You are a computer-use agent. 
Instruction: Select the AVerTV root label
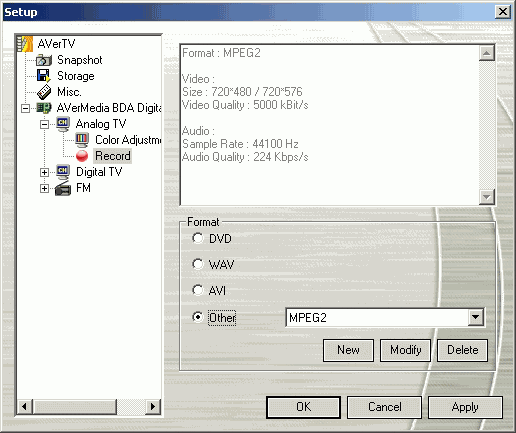[56, 44]
